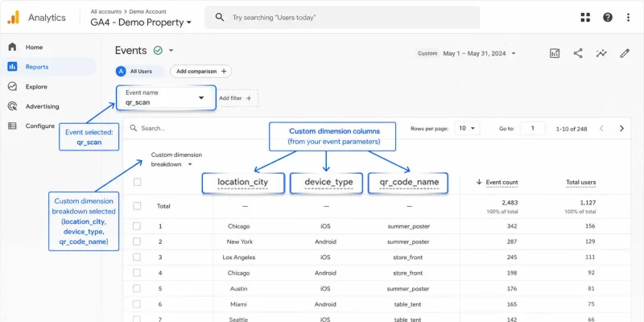Check the Total row checkbox
Screen dimensions: 644x322
(x=137, y=206)
